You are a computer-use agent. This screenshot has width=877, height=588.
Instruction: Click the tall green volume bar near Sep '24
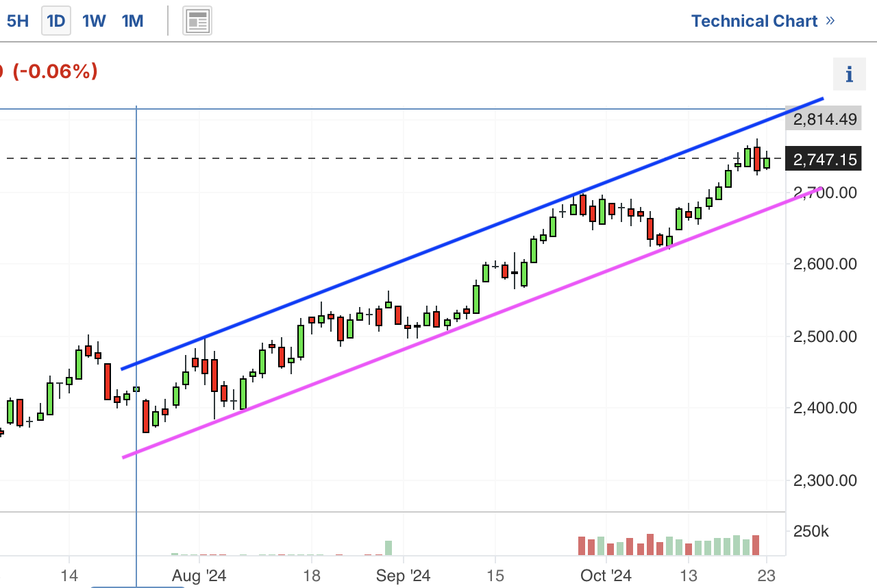pyautogui.click(x=388, y=548)
